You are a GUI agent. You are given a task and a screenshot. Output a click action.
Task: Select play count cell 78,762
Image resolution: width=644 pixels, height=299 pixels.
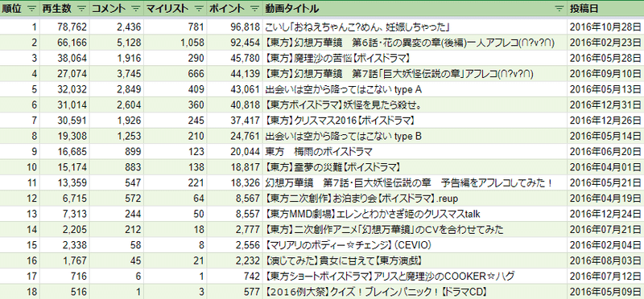(64, 27)
